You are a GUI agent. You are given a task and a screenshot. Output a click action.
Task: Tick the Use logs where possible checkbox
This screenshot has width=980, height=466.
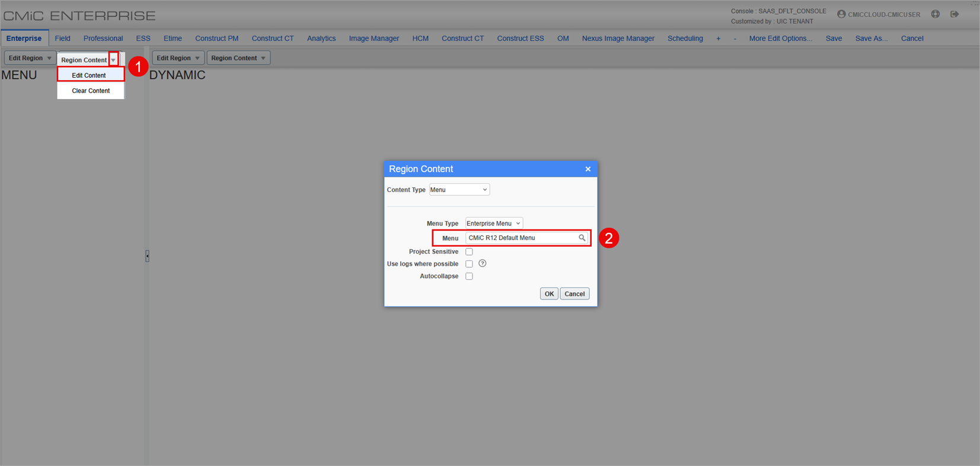(469, 264)
